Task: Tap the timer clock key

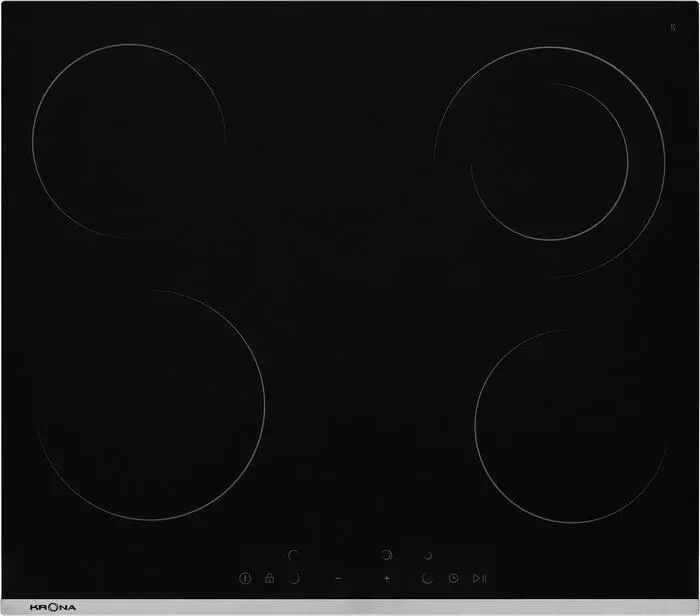Action: (453, 578)
